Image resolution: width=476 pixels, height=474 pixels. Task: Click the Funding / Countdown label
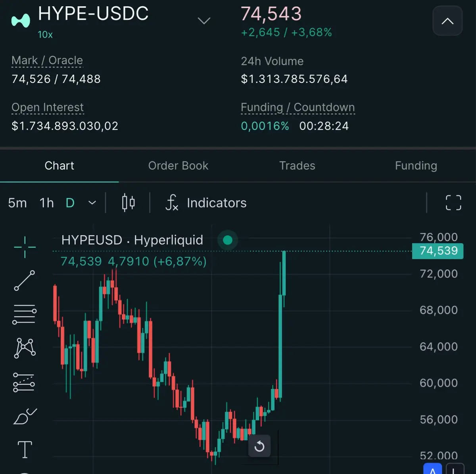[298, 107]
